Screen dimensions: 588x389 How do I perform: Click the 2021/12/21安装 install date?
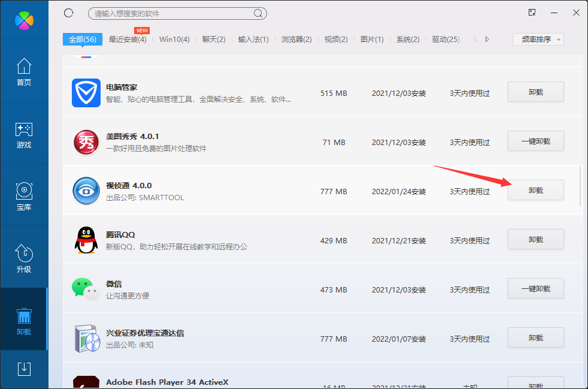(399, 241)
